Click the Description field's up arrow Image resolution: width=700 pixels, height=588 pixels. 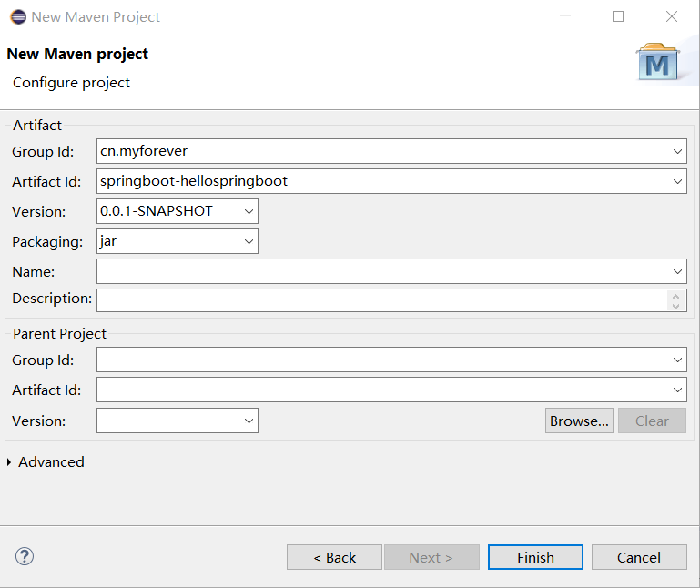[676, 297]
